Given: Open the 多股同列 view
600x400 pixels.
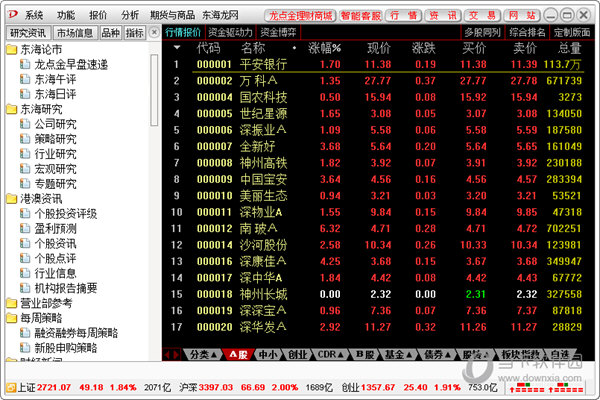Looking at the screenshot, I should tap(483, 33).
